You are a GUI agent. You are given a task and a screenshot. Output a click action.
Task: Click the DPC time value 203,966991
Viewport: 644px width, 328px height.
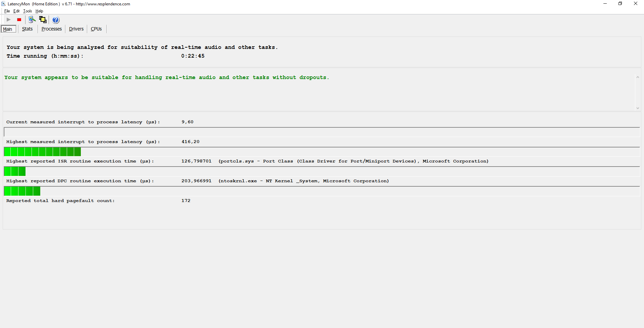[x=197, y=181]
